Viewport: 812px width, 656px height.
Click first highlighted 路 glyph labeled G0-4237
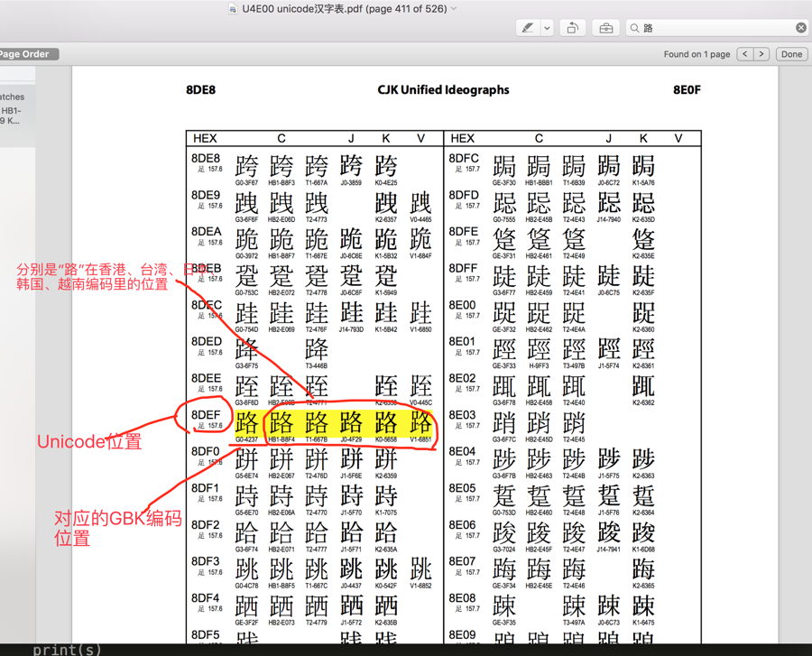point(246,422)
